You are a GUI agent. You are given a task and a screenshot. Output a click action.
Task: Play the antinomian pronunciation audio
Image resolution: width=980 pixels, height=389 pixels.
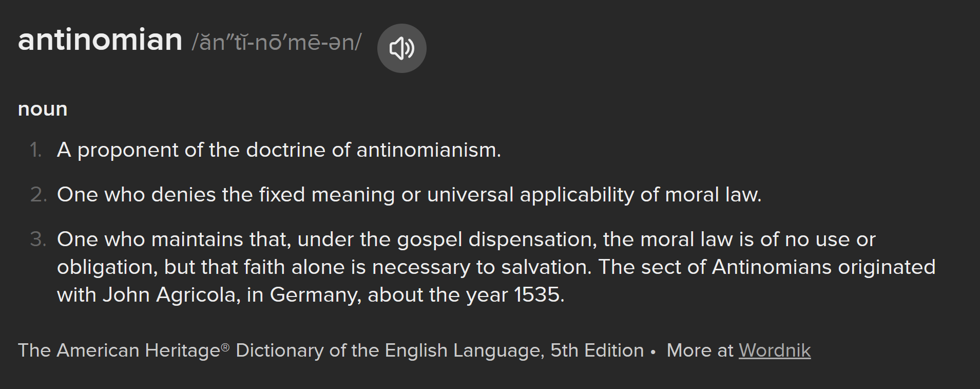click(401, 48)
